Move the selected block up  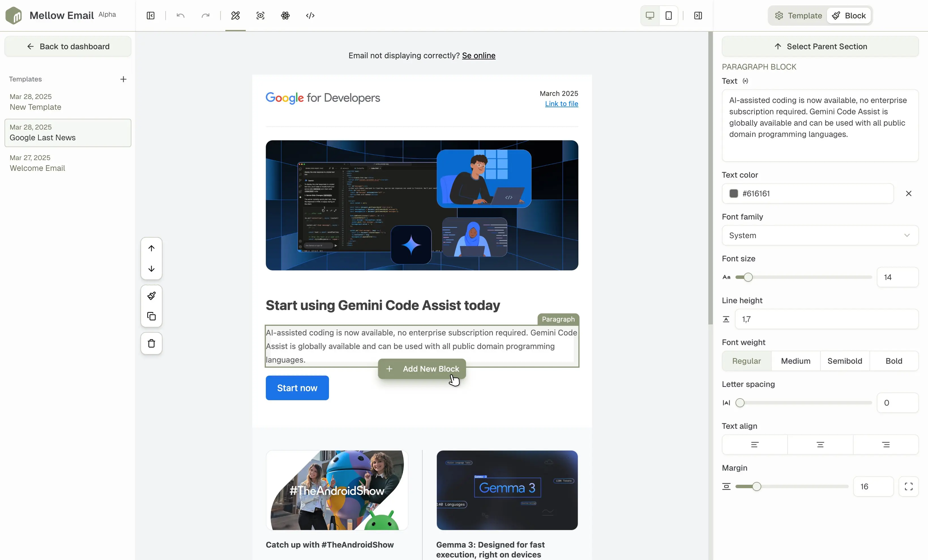[151, 248]
